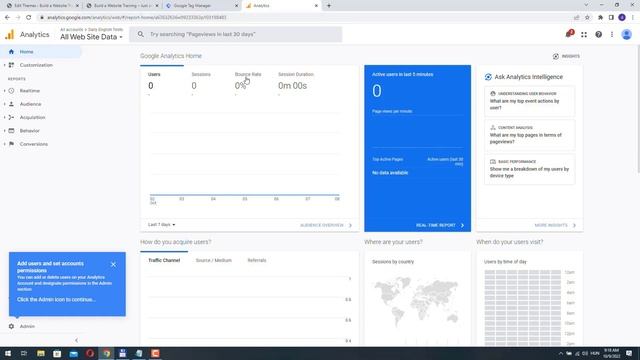Open Windows notification center

629,353
